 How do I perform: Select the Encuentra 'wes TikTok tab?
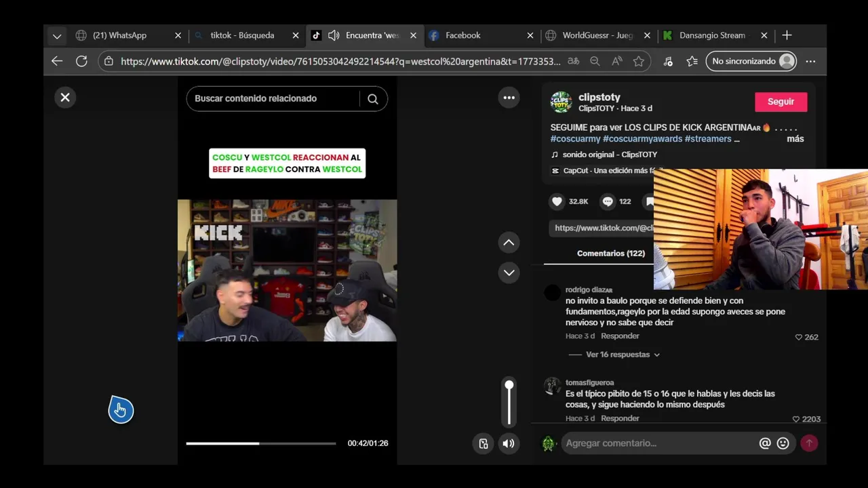pyautogui.click(x=372, y=35)
